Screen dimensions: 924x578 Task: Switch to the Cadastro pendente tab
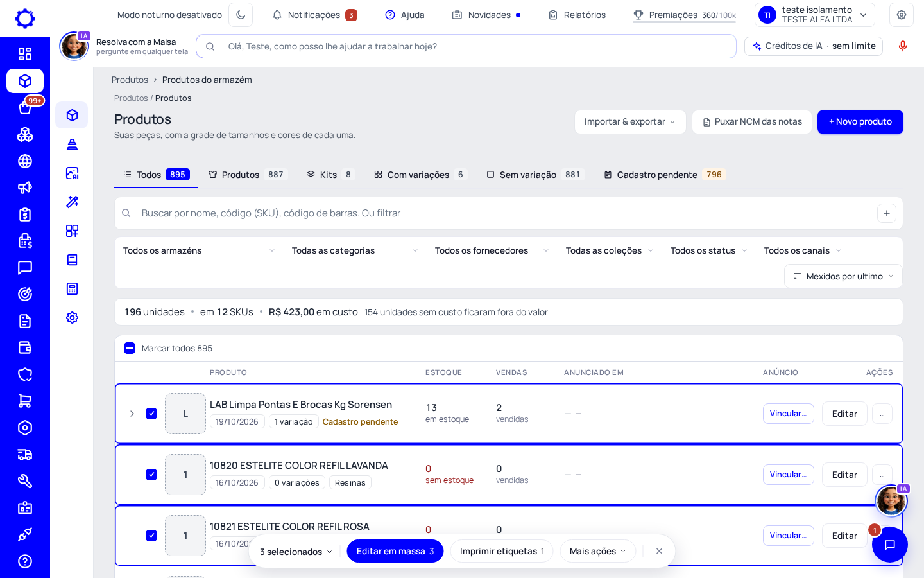[x=664, y=175]
